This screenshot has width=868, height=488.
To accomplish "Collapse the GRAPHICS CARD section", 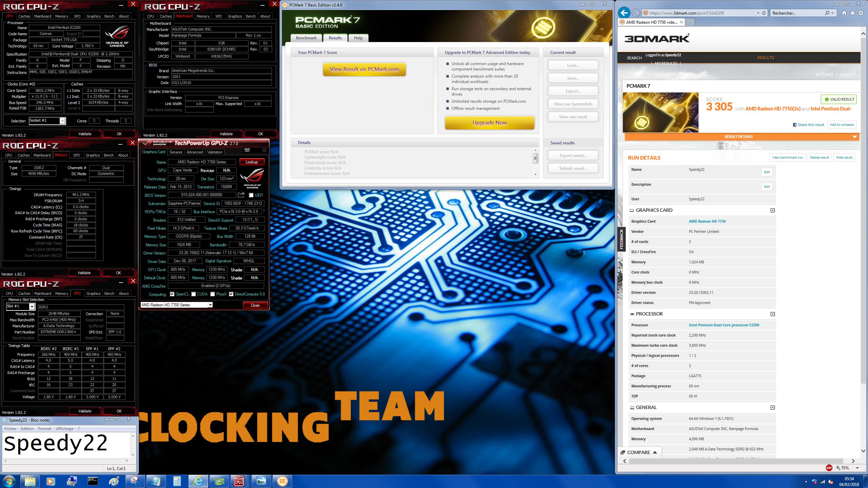I will coord(772,210).
